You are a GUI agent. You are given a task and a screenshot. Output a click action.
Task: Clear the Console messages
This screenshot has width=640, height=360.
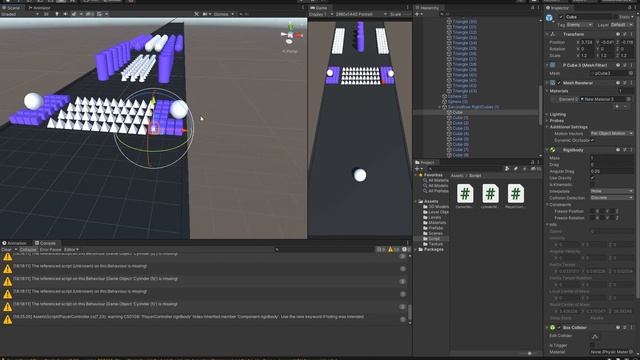point(6,249)
